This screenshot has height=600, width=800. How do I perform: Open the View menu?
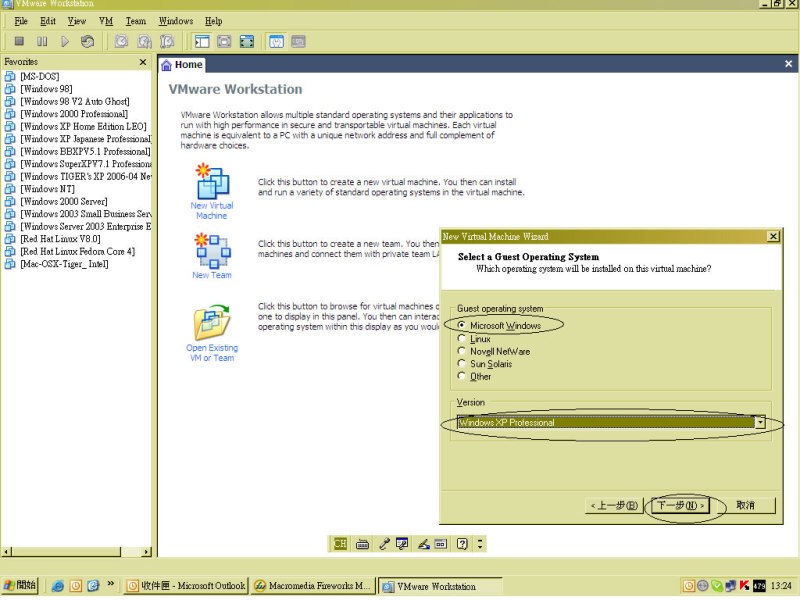pyautogui.click(x=77, y=21)
